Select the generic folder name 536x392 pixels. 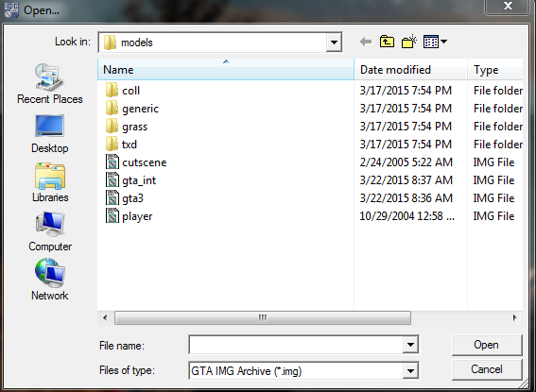point(140,109)
